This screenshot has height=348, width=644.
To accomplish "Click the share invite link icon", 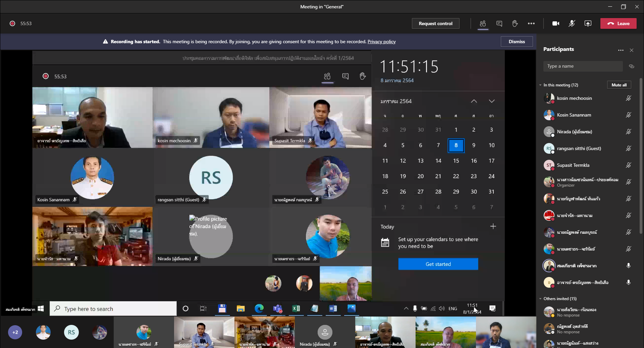I will coord(632,66).
